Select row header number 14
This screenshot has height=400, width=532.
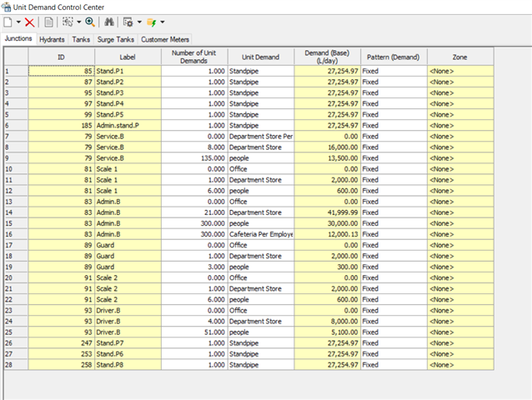[x=16, y=212]
